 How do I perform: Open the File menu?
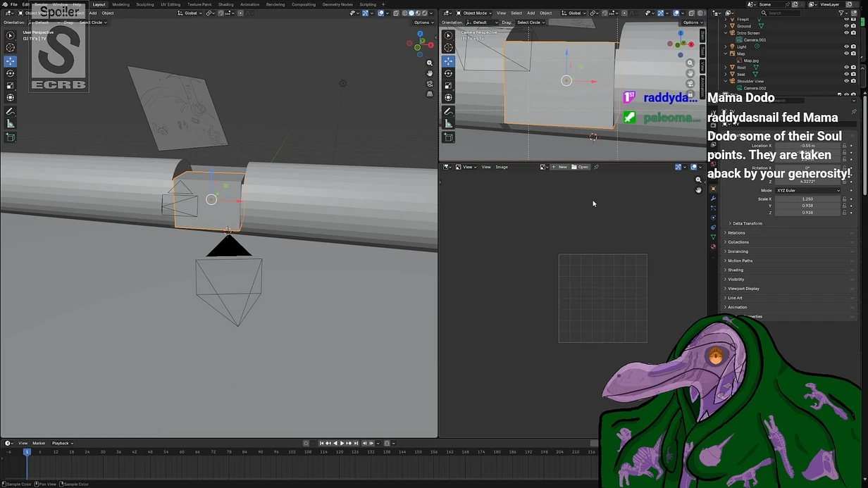coord(14,4)
